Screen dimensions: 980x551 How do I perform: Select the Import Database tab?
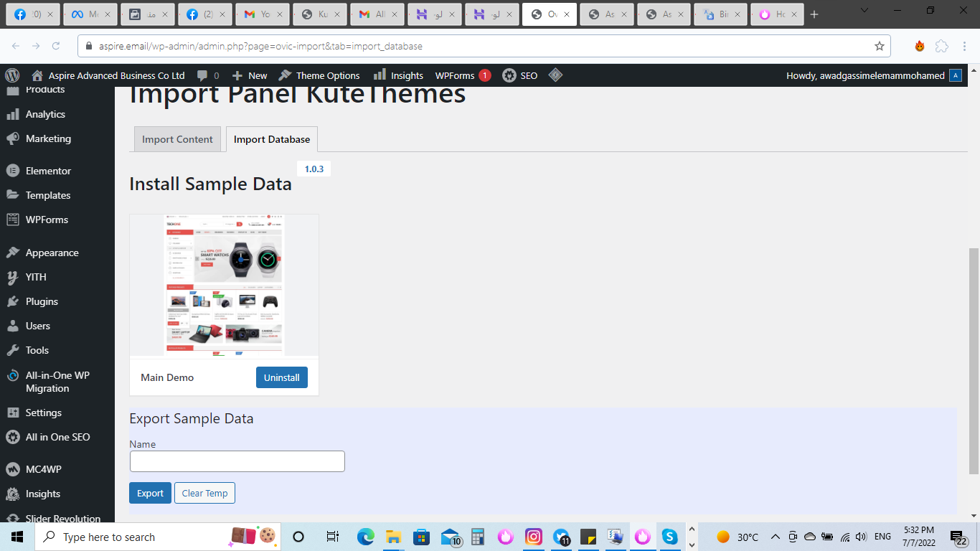(272, 139)
